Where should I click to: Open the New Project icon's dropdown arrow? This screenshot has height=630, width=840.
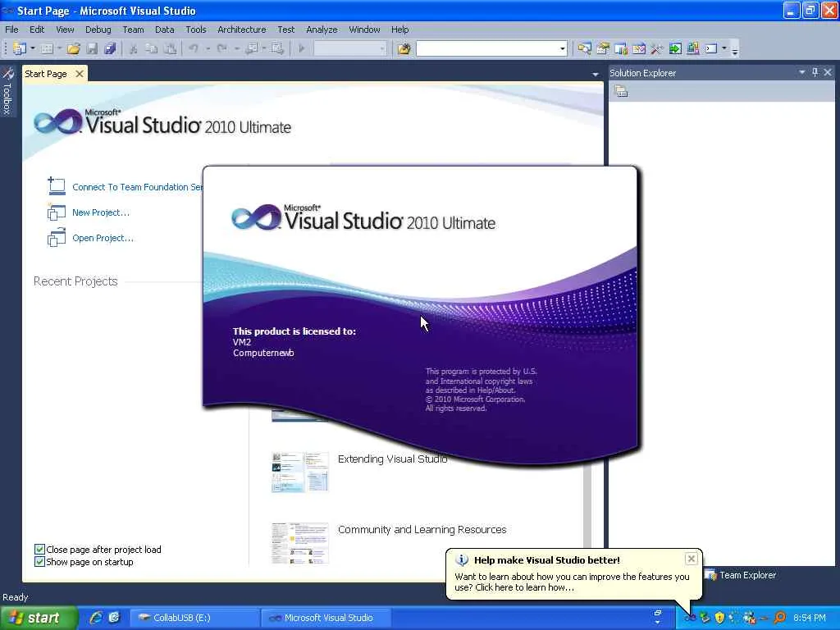pyautogui.click(x=33, y=48)
